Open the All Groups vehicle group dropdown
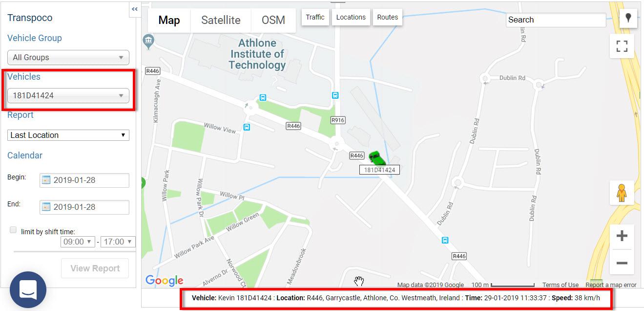Viewport: 644px width, 311px height. click(x=68, y=57)
